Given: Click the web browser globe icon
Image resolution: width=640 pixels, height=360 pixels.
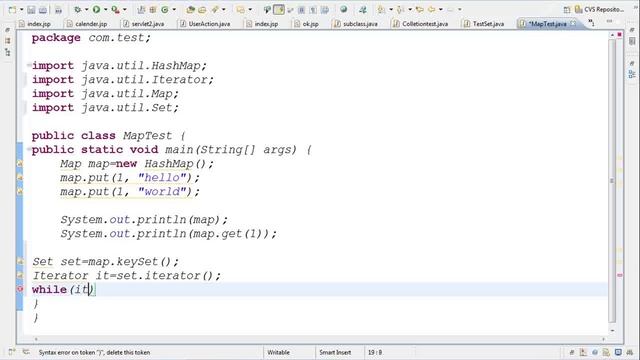Looking at the screenshot, I should (x=344, y=9).
